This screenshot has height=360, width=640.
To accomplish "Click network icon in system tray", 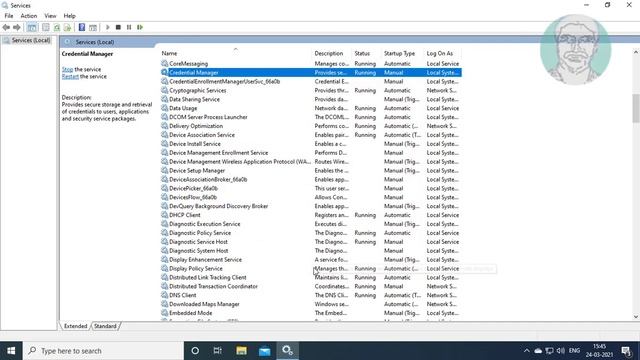I will tap(549, 351).
